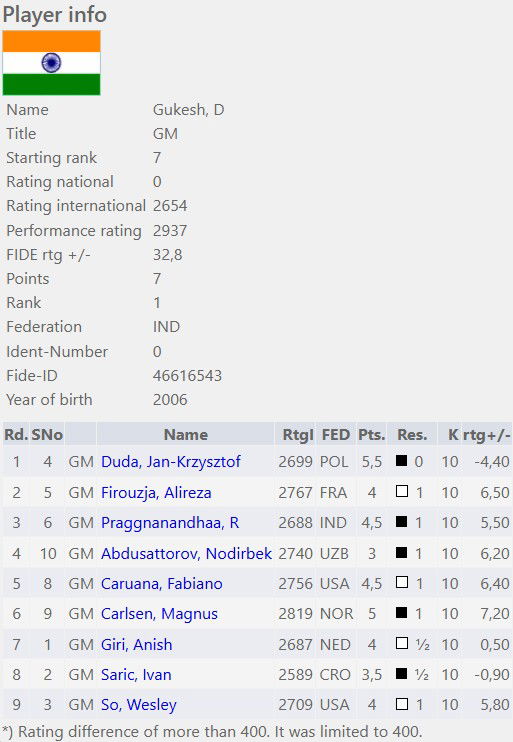513x742 pixels.
Task: Open Duda, Jan-Krzysztof player link
Action: click(170, 461)
